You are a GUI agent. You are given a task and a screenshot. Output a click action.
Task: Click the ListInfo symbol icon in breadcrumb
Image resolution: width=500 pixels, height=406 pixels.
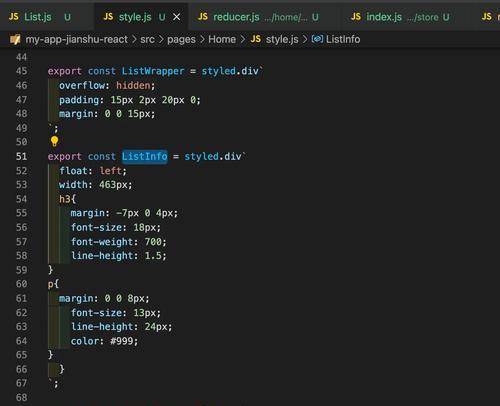click(317, 39)
